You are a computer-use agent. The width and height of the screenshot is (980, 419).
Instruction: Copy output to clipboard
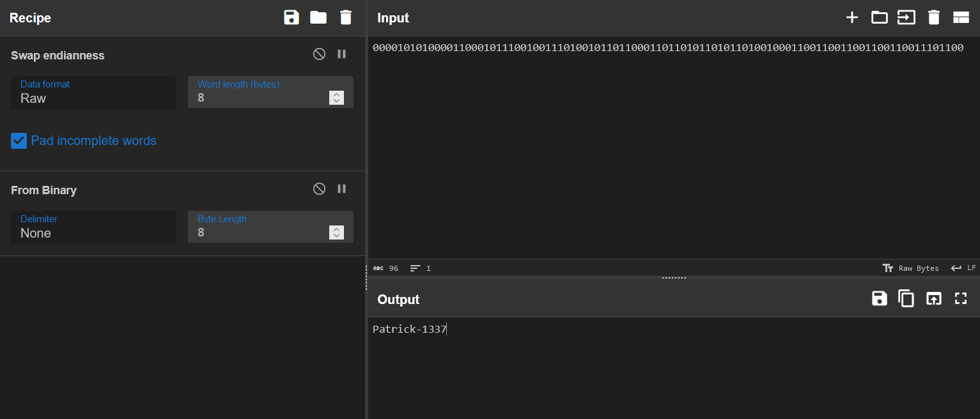coord(906,298)
